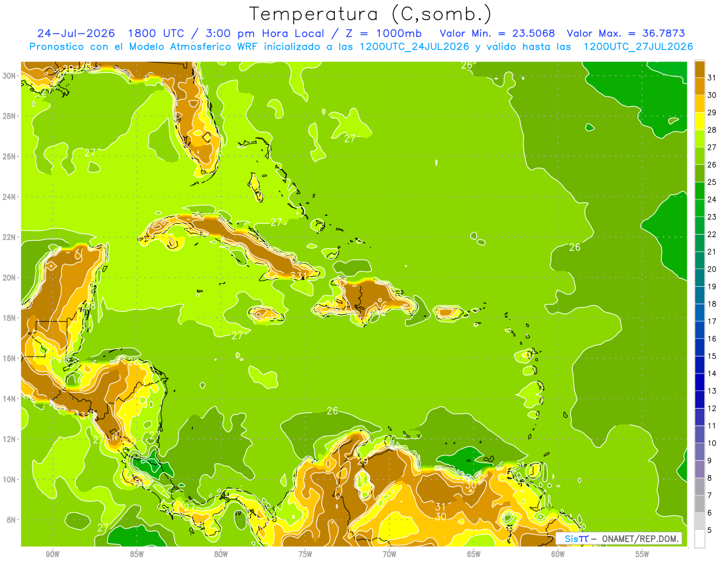Select the "5" color scale label
This screenshot has height=562, width=728.
pyautogui.click(x=710, y=530)
